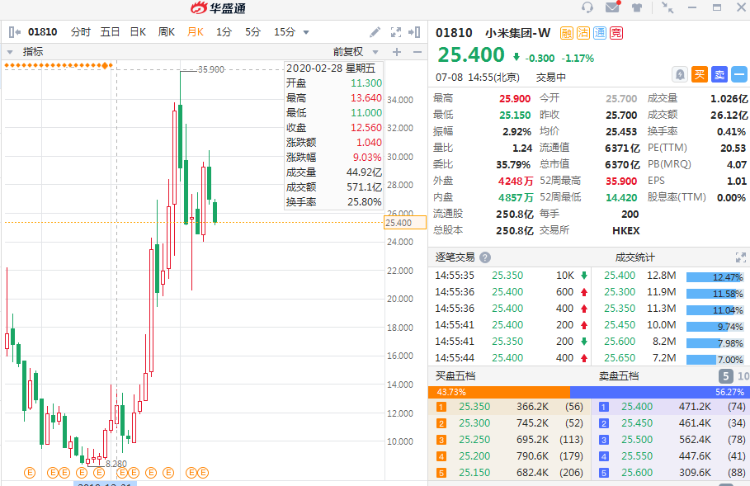The image size is (750, 486).
Task: Click the 14:55:44 trade row
Action: (510, 358)
